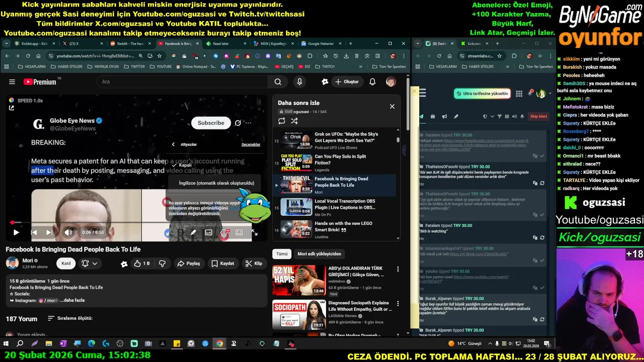Join channel with the Katıl button
This screenshot has height=362, width=644.
(x=66, y=263)
